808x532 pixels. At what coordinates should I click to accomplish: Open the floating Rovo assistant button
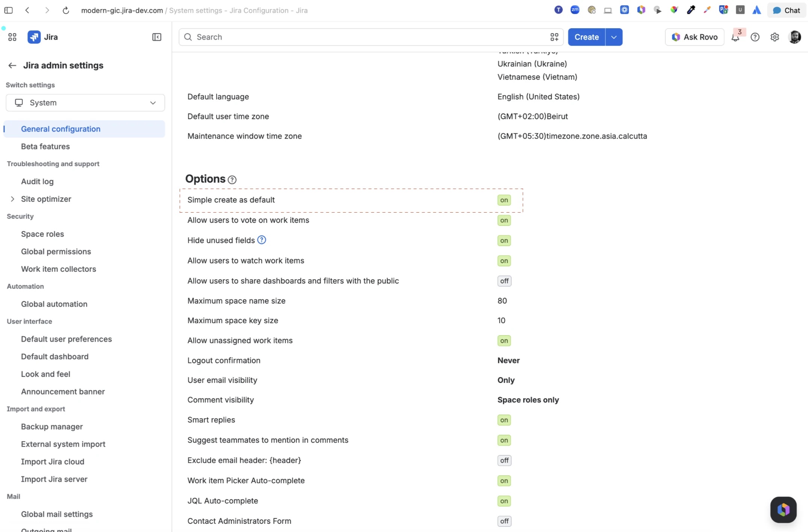784,509
